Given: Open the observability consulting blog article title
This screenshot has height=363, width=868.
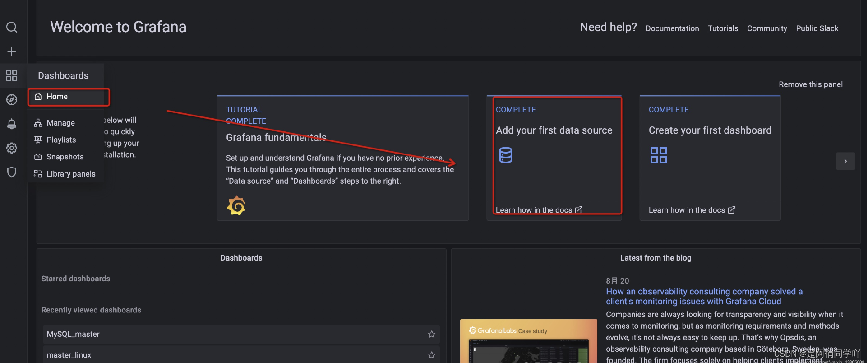Looking at the screenshot, I should point(704,297).
